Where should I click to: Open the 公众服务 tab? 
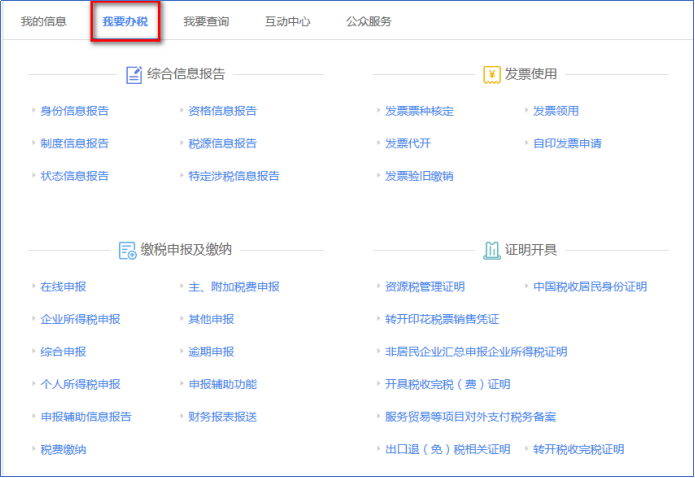tap(369, 21)
